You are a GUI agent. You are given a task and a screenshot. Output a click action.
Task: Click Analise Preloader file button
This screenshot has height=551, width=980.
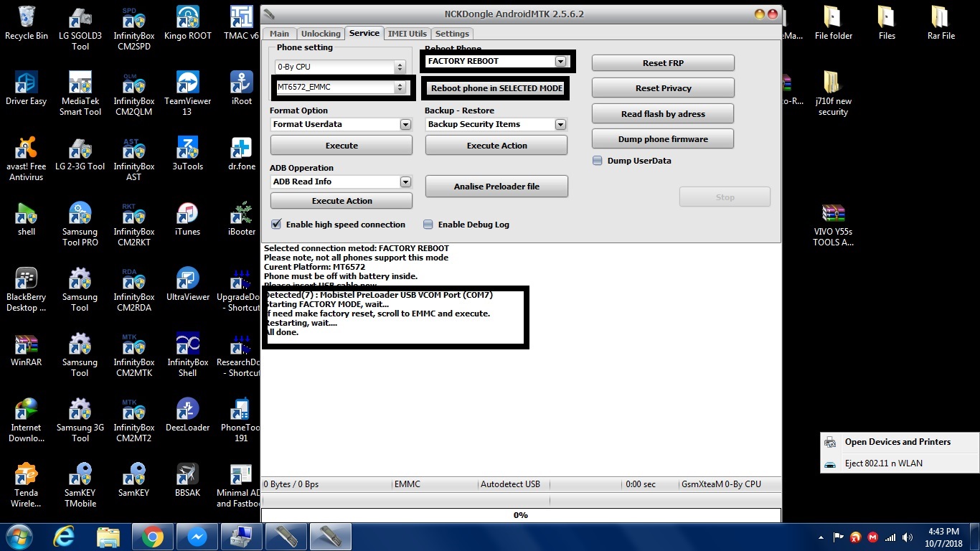click(x=496, y=187)
